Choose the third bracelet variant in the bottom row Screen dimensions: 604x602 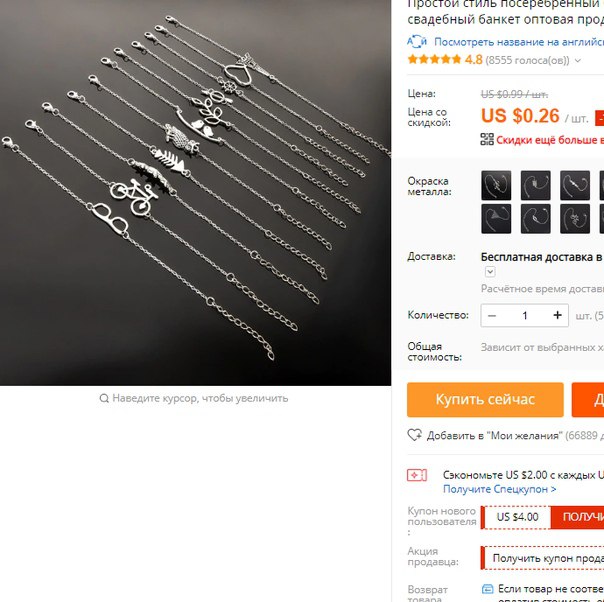click(575, 219)
